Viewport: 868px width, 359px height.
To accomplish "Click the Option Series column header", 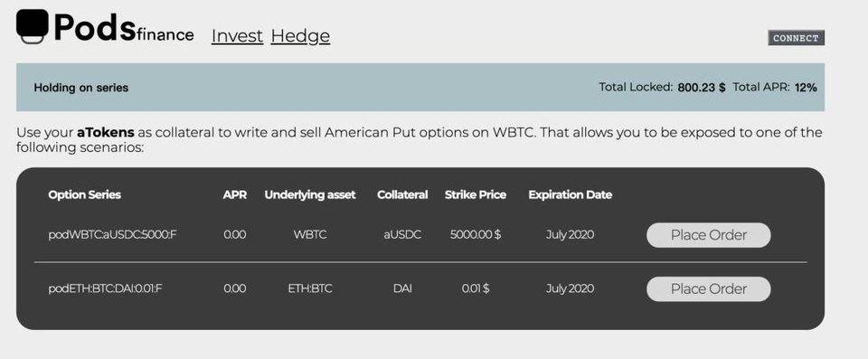I will pyautogui.click(x=85, y=195).
